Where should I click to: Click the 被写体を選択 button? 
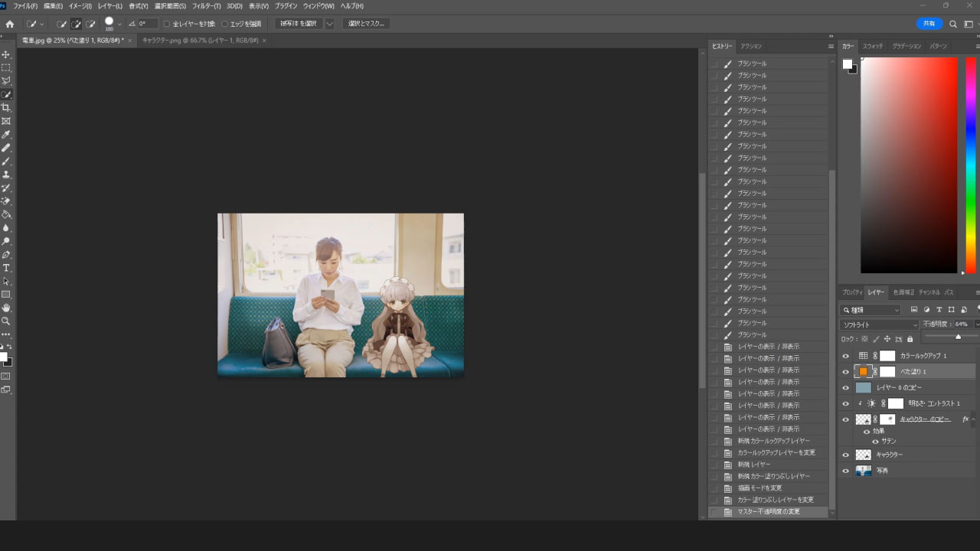coord(299,24)
